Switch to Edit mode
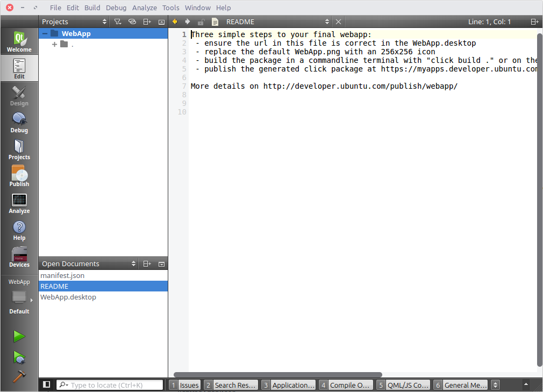Viewport: 543px width, 392px height. tap(19, 68)
